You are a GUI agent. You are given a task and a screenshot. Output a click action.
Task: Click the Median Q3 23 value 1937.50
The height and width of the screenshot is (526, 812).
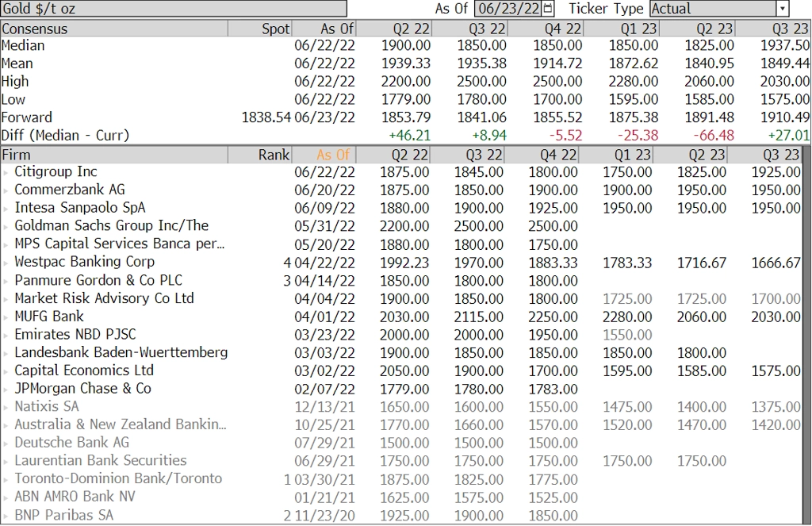[x=784, y=45]
